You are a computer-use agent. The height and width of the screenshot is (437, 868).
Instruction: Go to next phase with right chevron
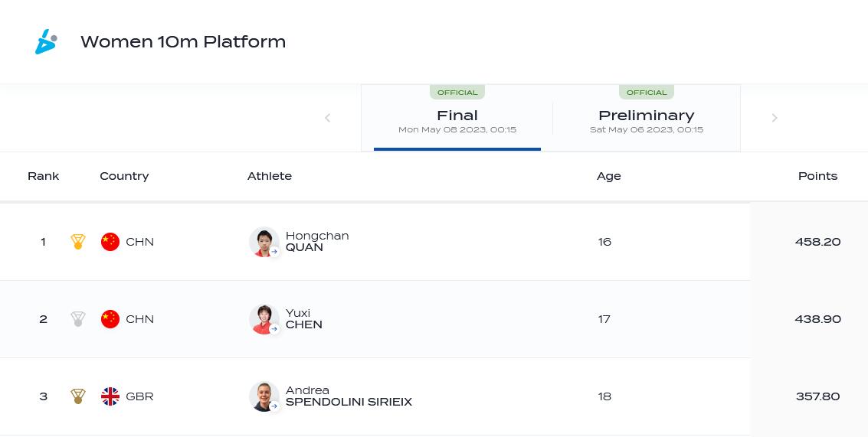click(x=775, y=118)
